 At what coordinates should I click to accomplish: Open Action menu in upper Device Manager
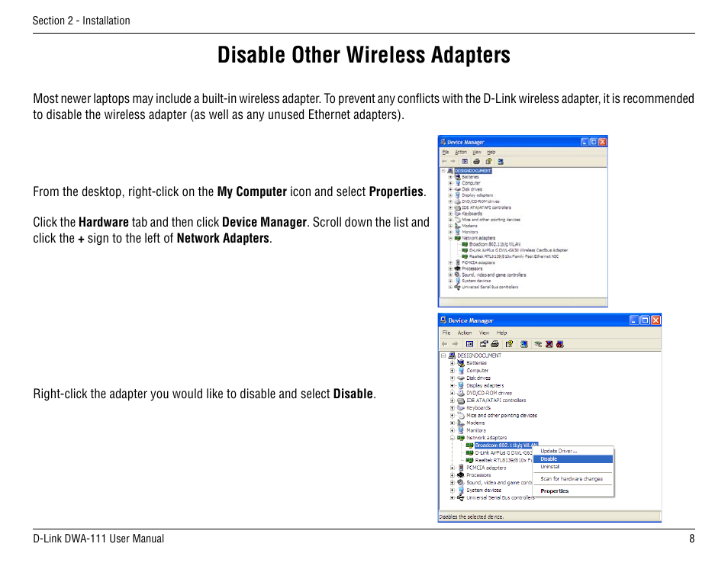tap(461, 153)
